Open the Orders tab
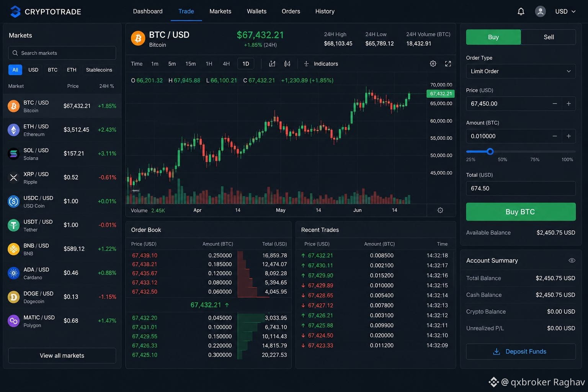The height and width of the screenshot is (392, 588). (x=291, y=11)
